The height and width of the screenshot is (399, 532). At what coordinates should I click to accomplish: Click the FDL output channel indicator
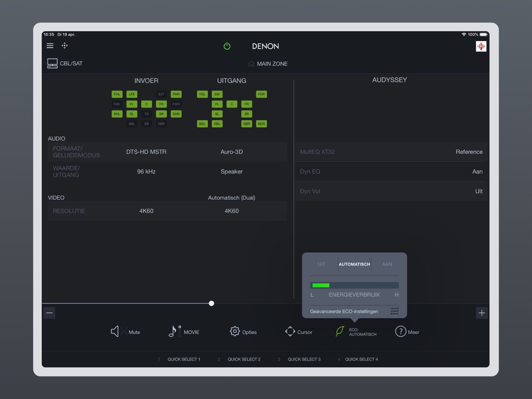coord(202,94)
